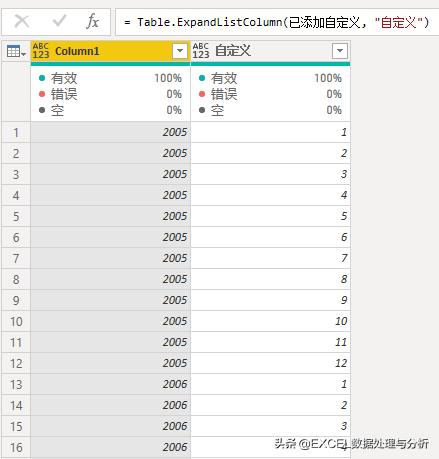439x459 pixels.
Task: Select row number 1
Action: click(16, 133)
